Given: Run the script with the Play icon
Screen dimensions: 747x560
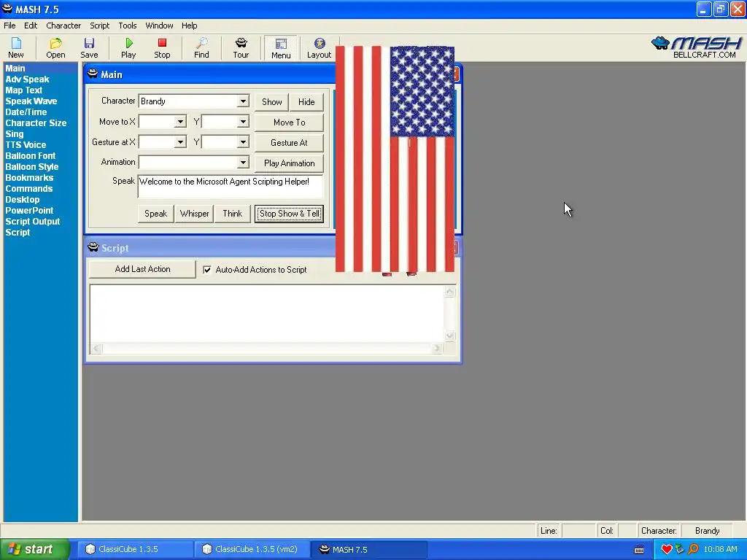Looking at the screenshot, I should click(x=128, y=47).
